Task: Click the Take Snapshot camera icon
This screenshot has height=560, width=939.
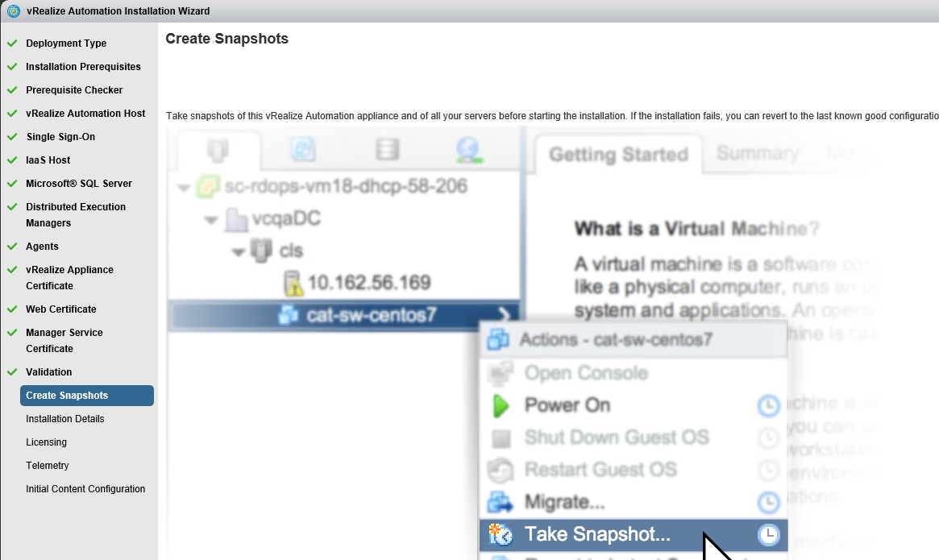Action: click(501, 535)
